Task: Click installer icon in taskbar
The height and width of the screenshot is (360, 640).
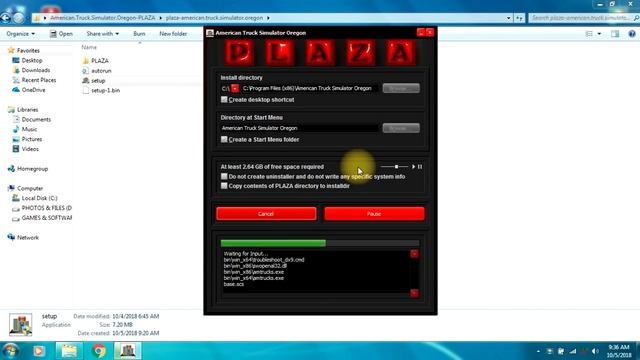Action: [x=128, y=351]
